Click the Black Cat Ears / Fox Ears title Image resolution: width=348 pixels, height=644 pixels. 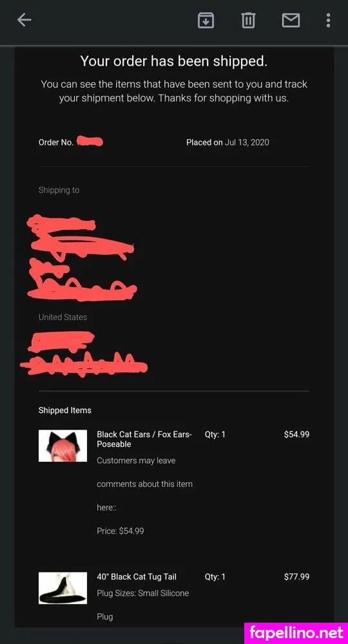[144, 439]
